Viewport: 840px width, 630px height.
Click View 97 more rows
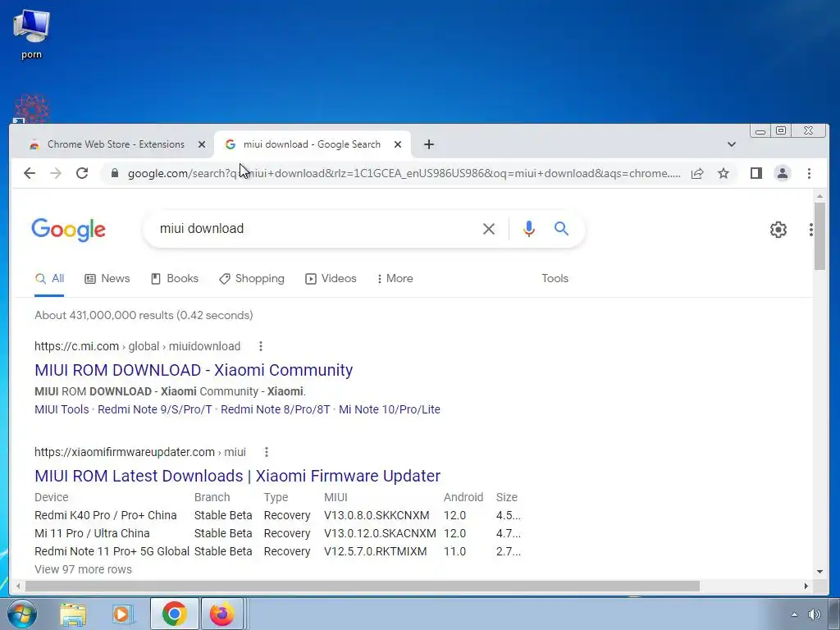[83, 569]
